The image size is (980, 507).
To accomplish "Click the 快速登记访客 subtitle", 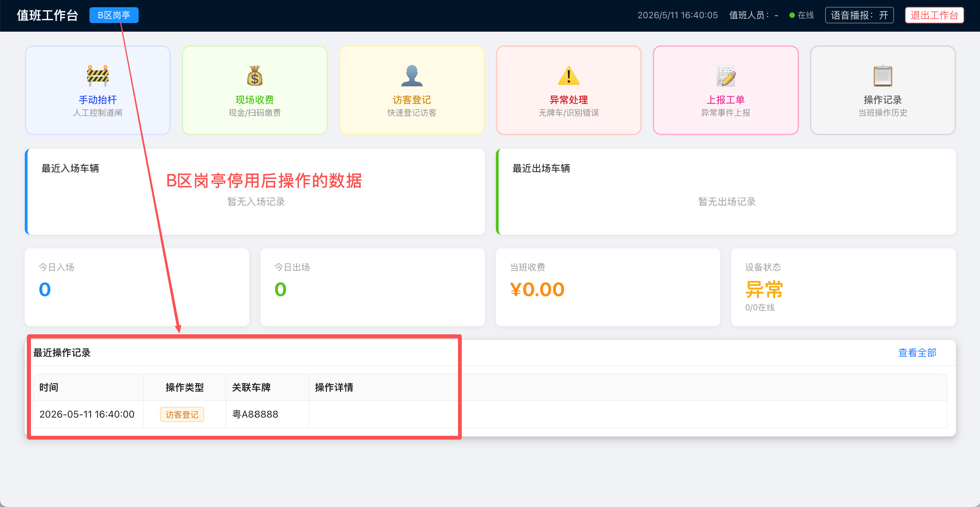I will (412, 112).
